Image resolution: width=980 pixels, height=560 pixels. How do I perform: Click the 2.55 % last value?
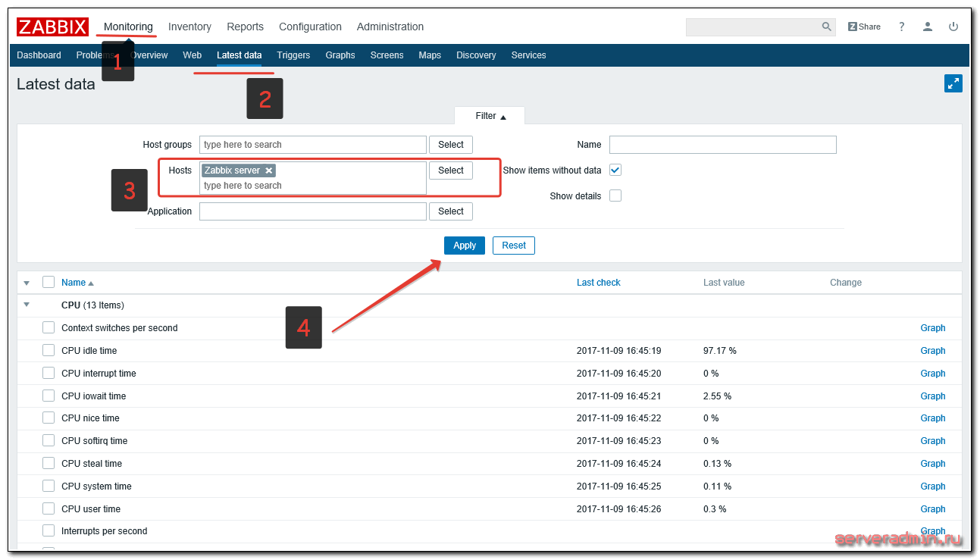[718, 396]
